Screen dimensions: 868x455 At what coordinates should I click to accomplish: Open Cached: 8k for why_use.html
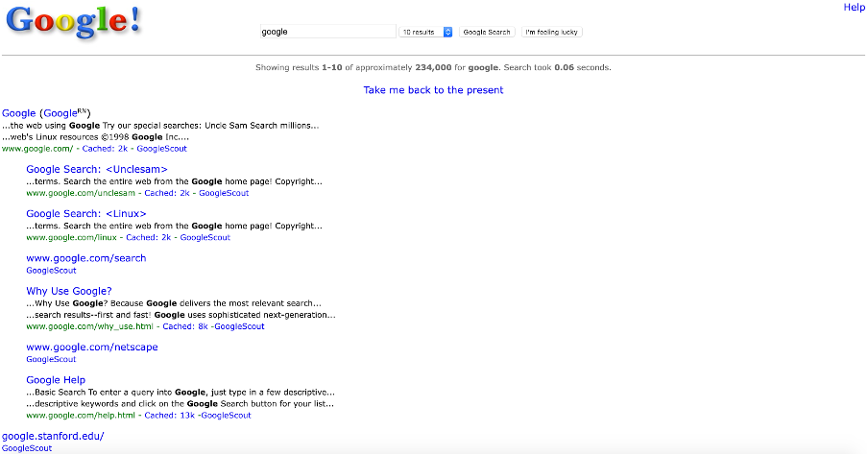point(185,326)
